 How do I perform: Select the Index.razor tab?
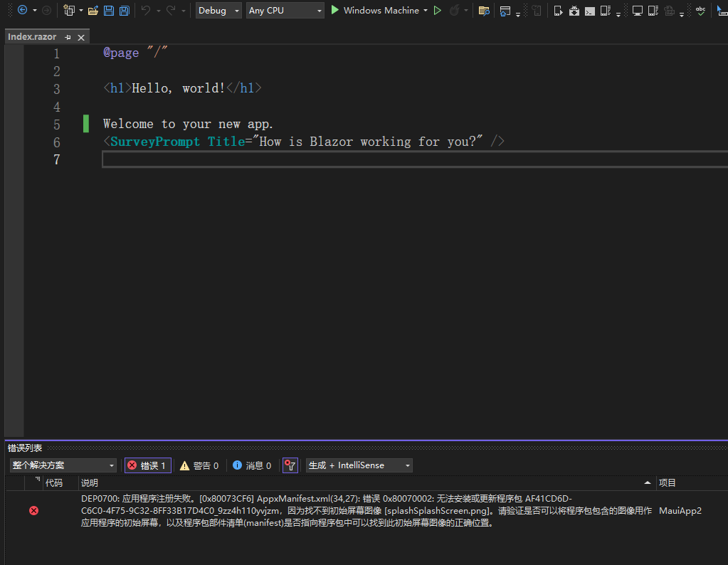(32, 37)
